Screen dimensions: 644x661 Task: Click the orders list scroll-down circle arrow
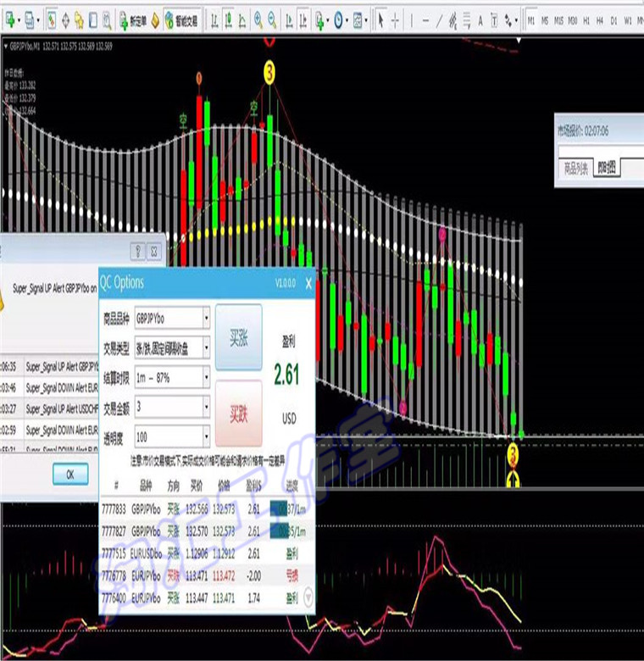point(309,597)
